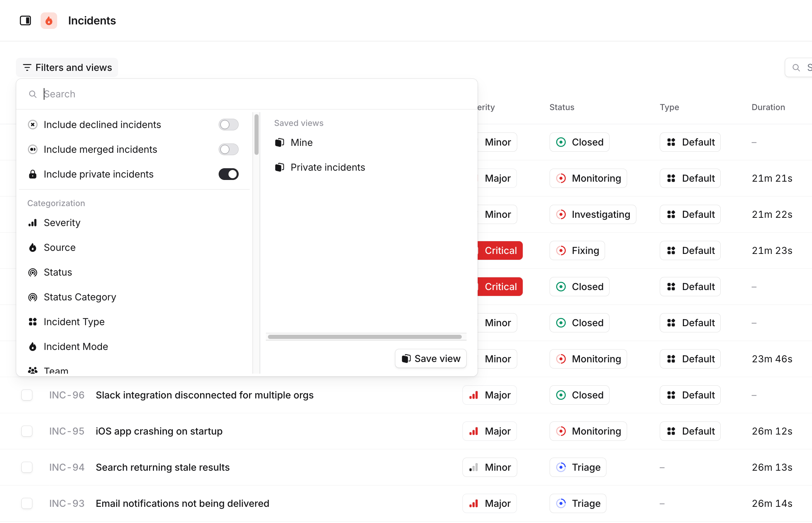Click the INC-96 Closed green status icon

(x=561, y=395)
